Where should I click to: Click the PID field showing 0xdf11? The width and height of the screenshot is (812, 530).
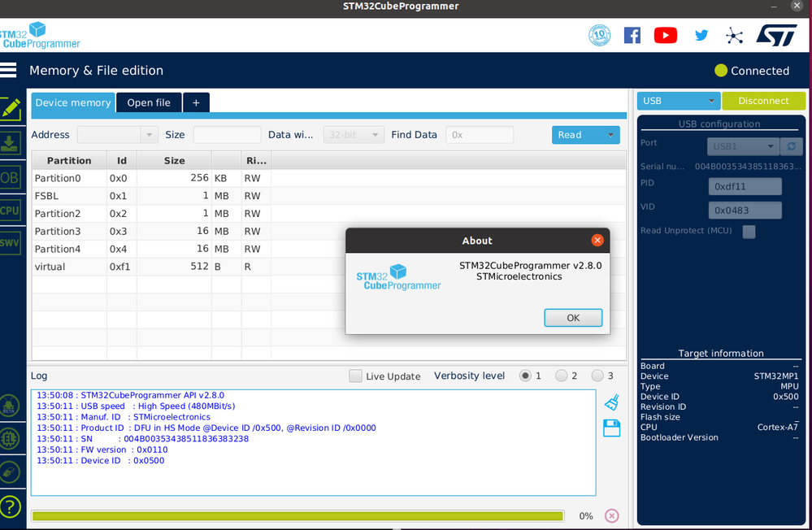[745, 186]
